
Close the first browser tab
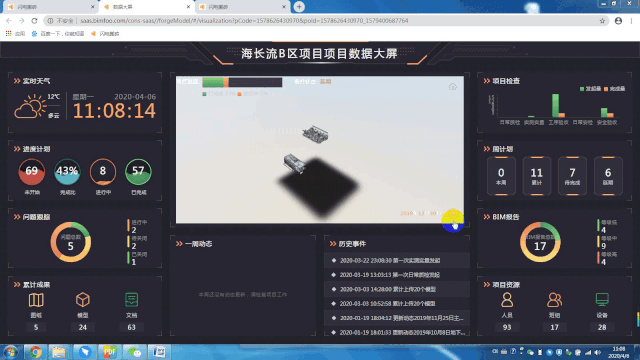[x=93, y=7]
